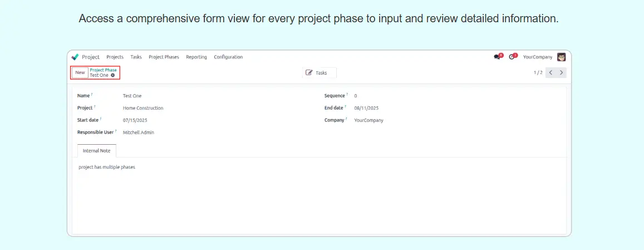This screenshot has height=250, width=644.
Task: Click the Project app checkmark logo
Action: click(x=75, y=57)
